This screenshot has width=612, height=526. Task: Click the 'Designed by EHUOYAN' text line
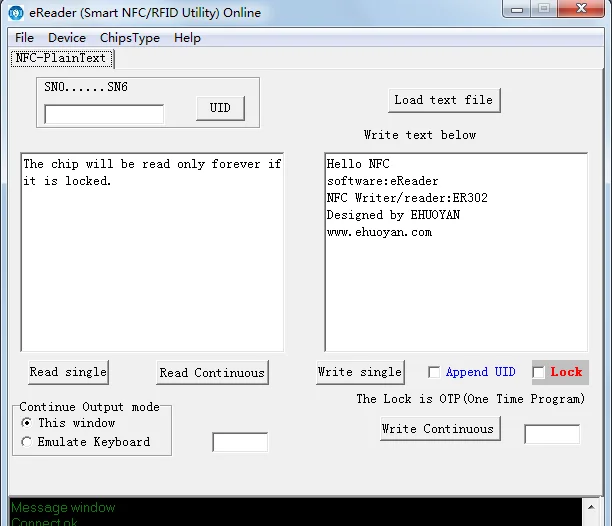[x=393, y=215]
